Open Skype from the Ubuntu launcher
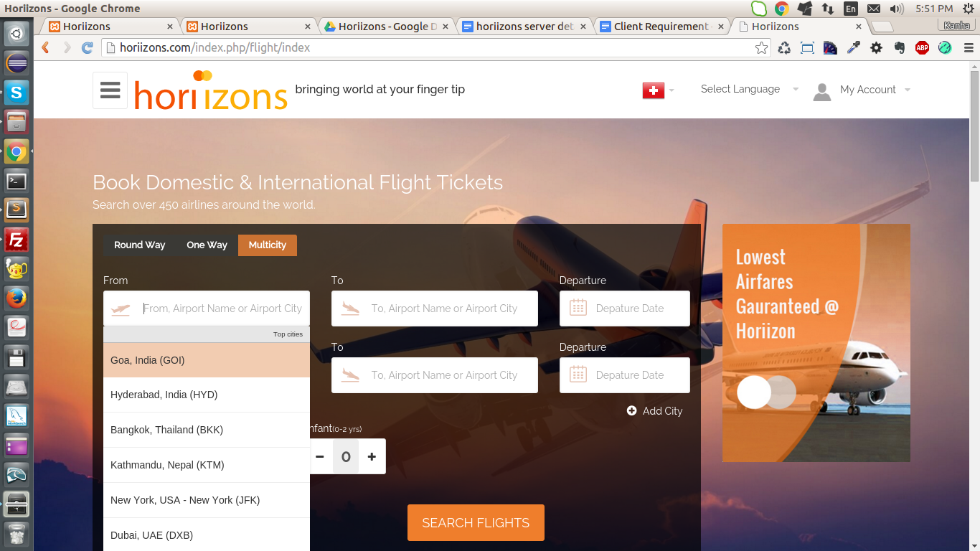Viewport: 980px width, 551px height. pos(17,92)
